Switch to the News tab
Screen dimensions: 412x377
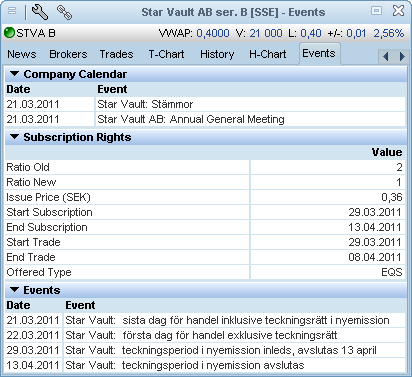point(22,54)
